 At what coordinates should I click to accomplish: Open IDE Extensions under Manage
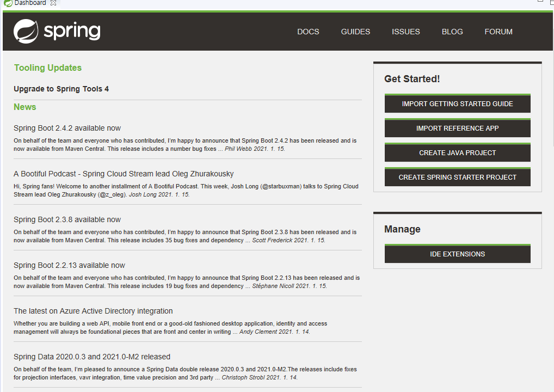[x=458, y=254]
